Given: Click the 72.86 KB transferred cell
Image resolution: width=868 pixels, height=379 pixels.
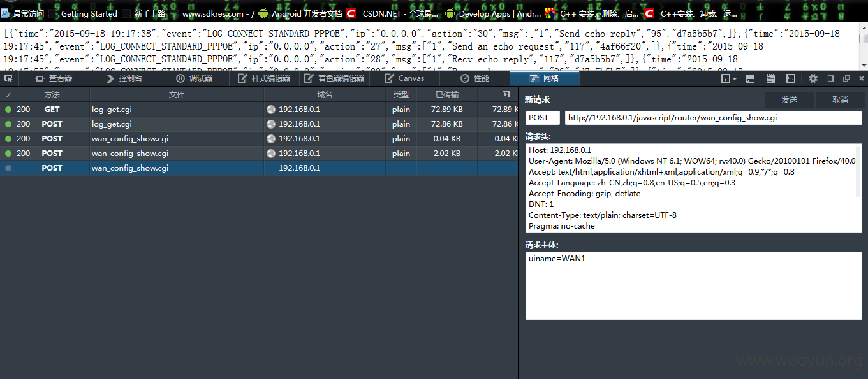Looking at the screenshot, I should pyautogui.click(x=446, y=124).
